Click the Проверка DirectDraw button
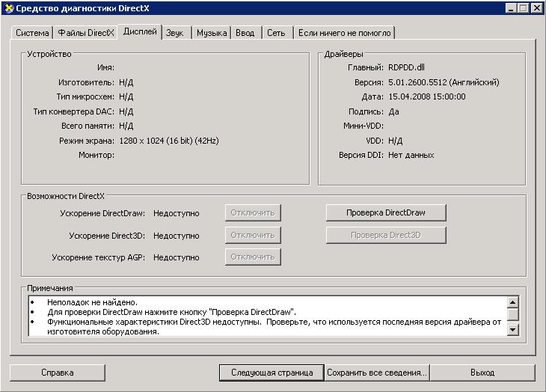546x392 pixels. pos(386,212)
